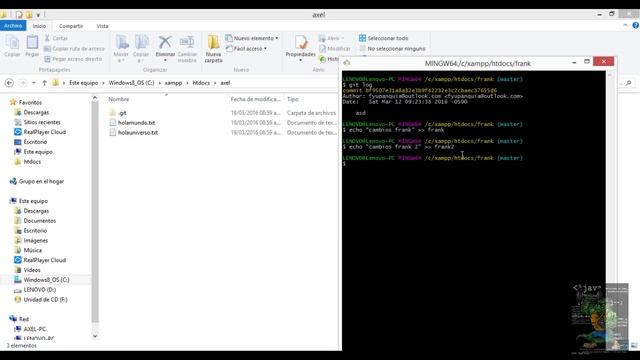Click the help question mark icon
The image size is (640, 360).
pos(636,25)
